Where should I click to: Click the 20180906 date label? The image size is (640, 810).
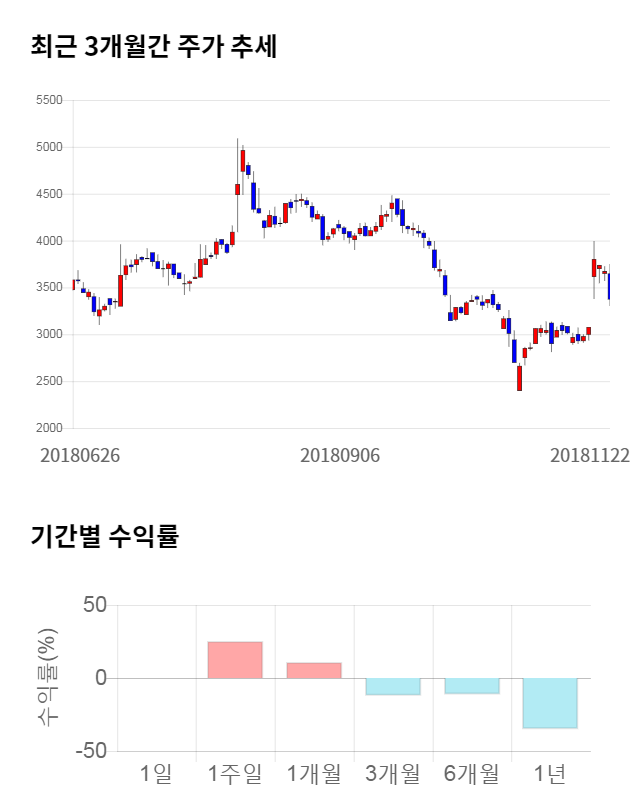coord(341,455)
